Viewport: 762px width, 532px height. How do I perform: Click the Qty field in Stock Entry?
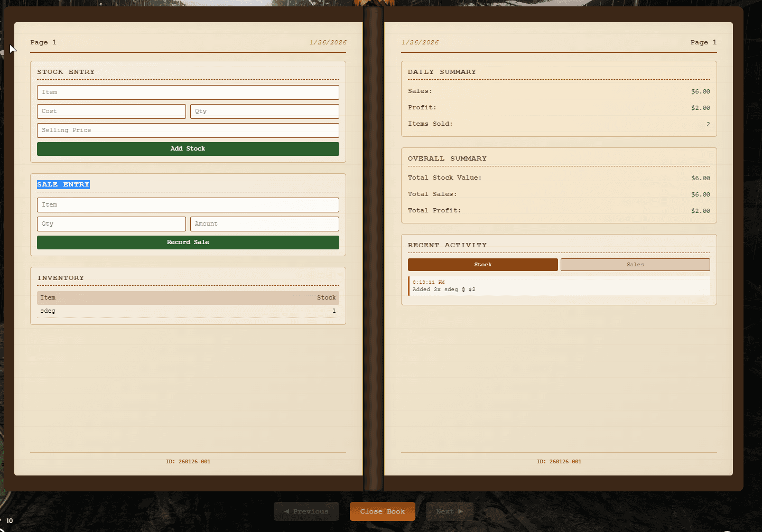[x=264, y=111]
